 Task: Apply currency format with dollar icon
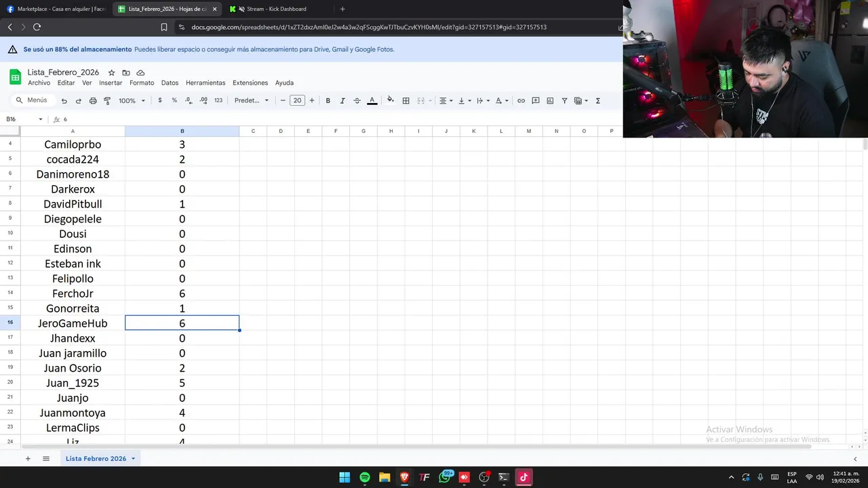click(160, 100)
